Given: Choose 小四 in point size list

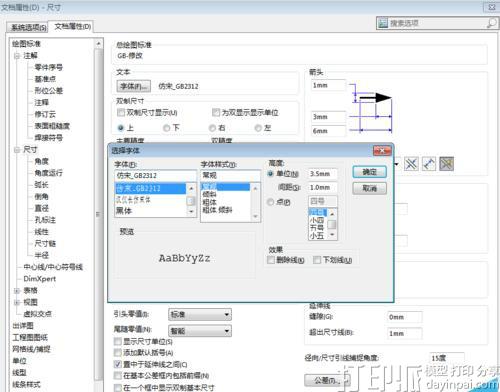Looking at the screenshot, I should pyautogui.click(x=317, y=220).
